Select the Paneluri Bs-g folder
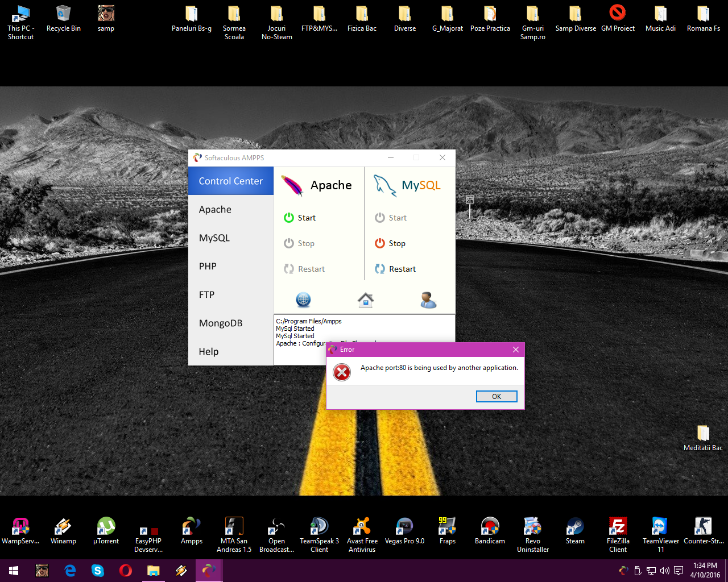This screenshot has height=582, width=728. [x=192, y=19]
